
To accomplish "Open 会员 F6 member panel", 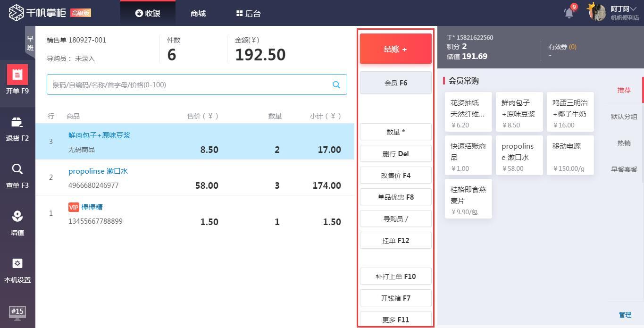I will tap(395, 83).
